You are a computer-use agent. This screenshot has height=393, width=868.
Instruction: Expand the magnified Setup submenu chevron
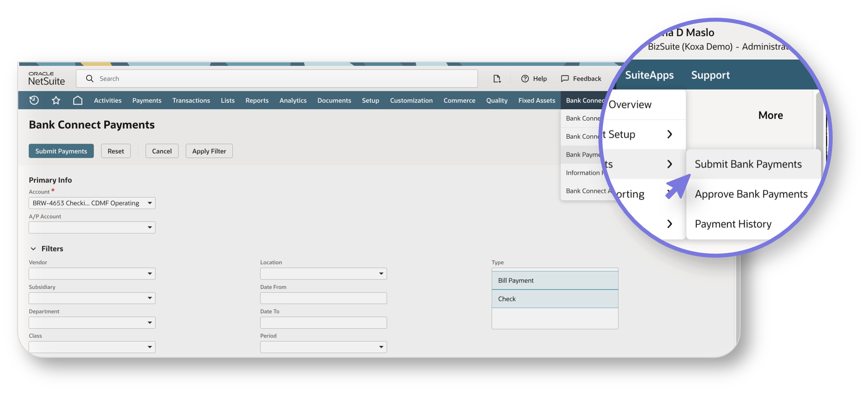click(x=670, y=134)
